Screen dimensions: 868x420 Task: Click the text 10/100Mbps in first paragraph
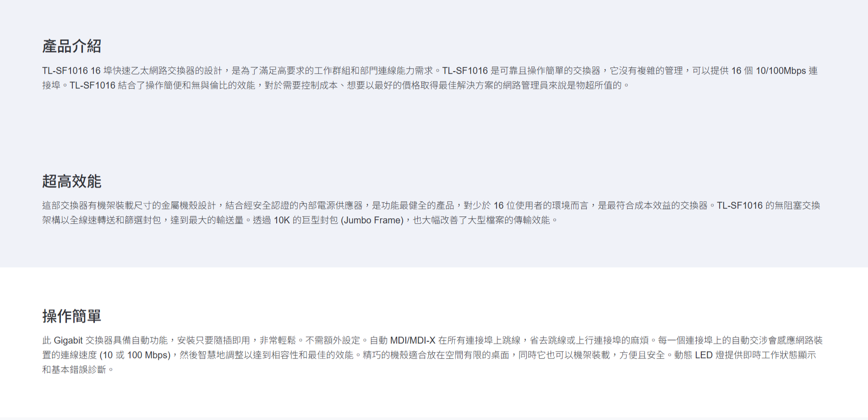click(x=781, y=71)
